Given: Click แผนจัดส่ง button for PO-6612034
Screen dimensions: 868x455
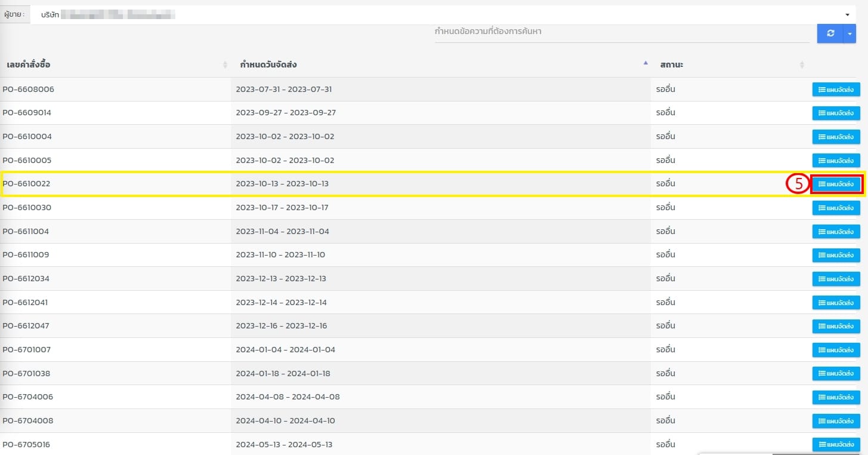Looking at the screenshot, I should pos(836,279).
